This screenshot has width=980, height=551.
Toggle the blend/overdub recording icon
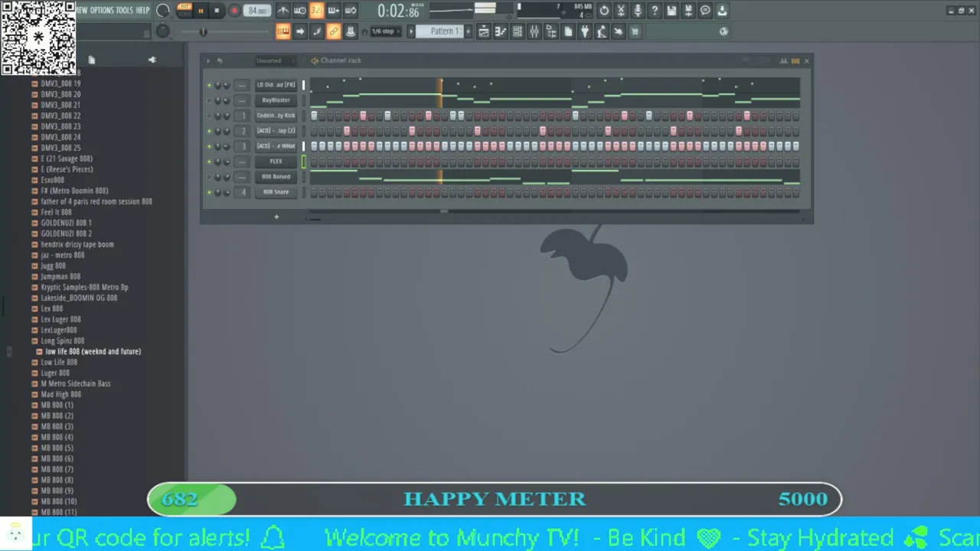[x=334, y=11]
